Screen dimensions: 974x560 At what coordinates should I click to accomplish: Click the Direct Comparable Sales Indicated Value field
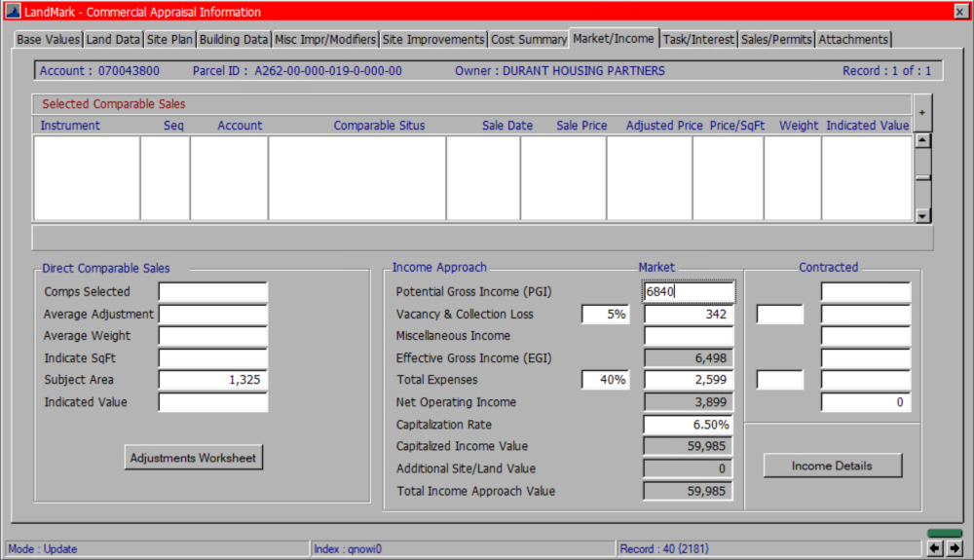pyautogui.click(x=212, y=401)
